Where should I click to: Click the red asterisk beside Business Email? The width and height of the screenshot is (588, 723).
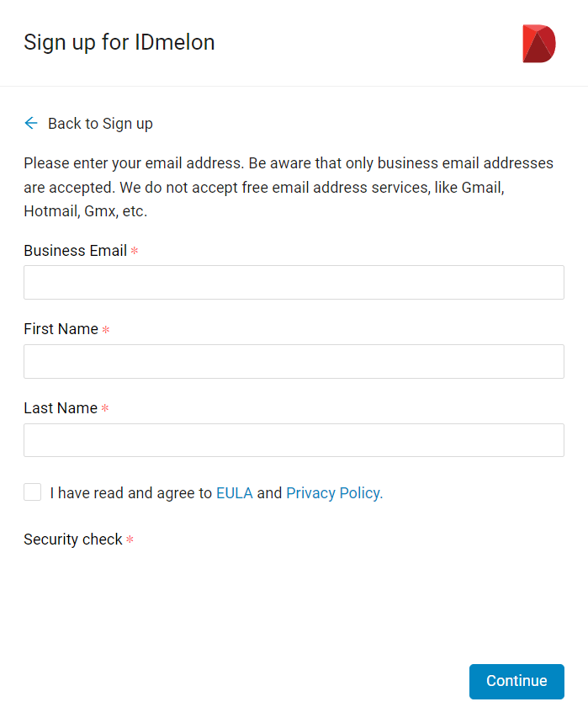[135, 250]
